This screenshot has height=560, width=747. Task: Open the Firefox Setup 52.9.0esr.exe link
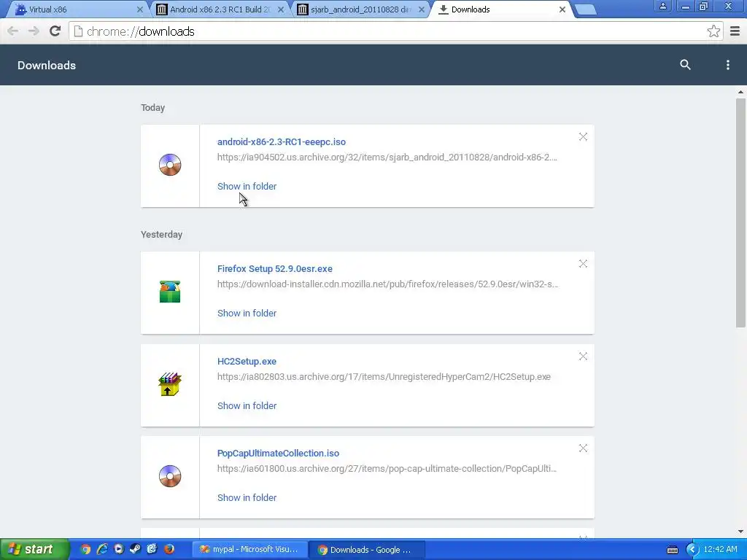point(275,268)
